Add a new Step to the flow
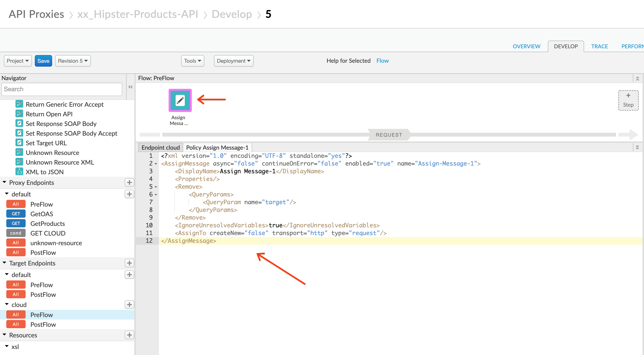 pyautogui.click(x=628, y=100)
